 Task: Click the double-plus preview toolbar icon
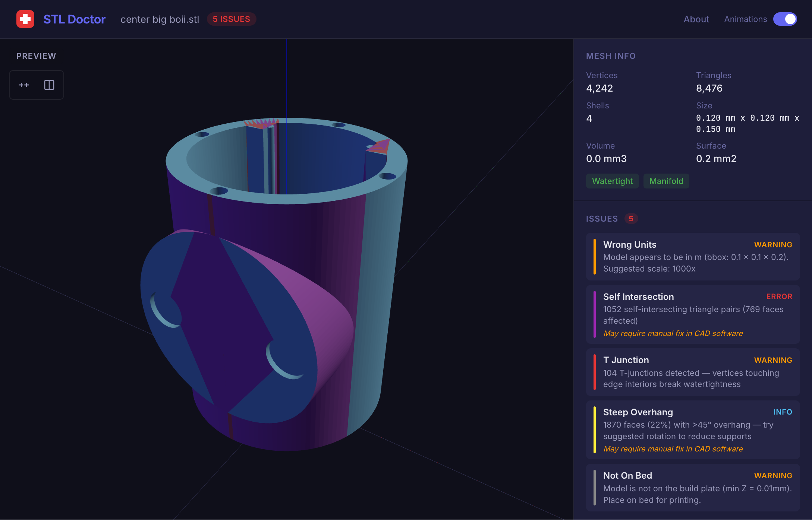click(x=24, y=85)
